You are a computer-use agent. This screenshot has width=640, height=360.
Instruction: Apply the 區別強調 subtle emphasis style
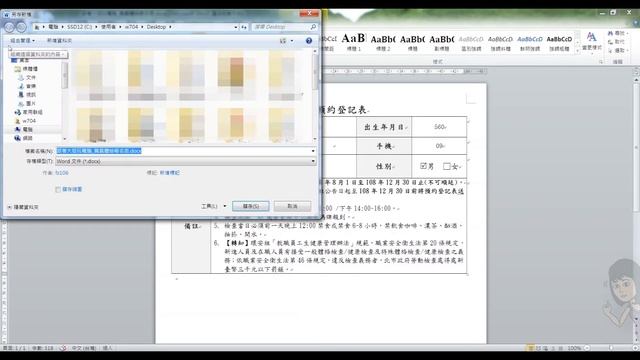point(471,42)
